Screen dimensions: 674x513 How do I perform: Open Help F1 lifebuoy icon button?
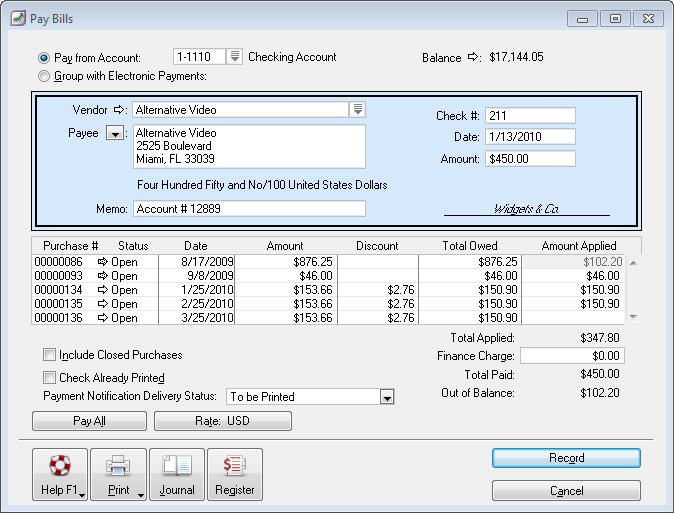[x=60, y=474]
